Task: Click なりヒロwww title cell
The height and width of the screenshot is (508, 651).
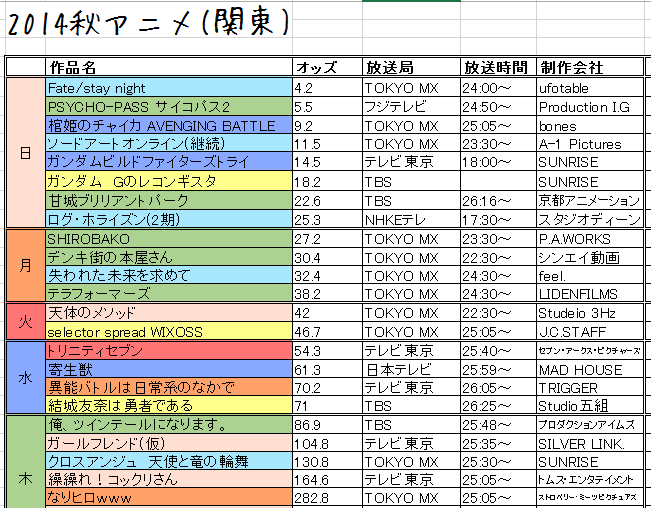Action: tap(169, 497)
